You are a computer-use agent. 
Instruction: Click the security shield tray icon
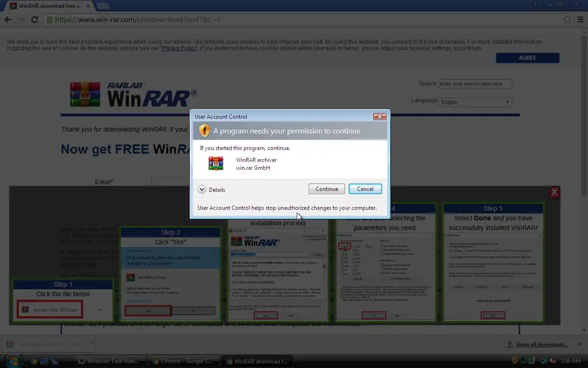(515, 361)
